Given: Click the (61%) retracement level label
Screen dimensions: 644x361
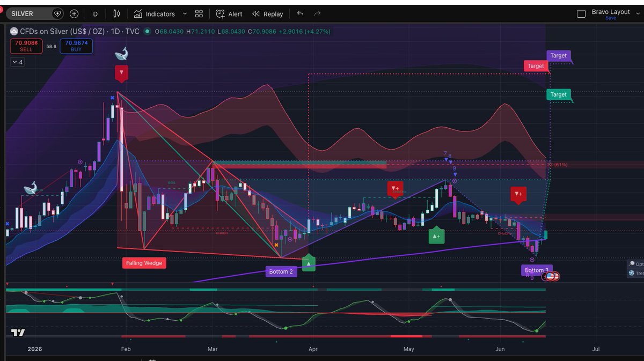Looking at the screenshot, I should click(x=561, y=165).
